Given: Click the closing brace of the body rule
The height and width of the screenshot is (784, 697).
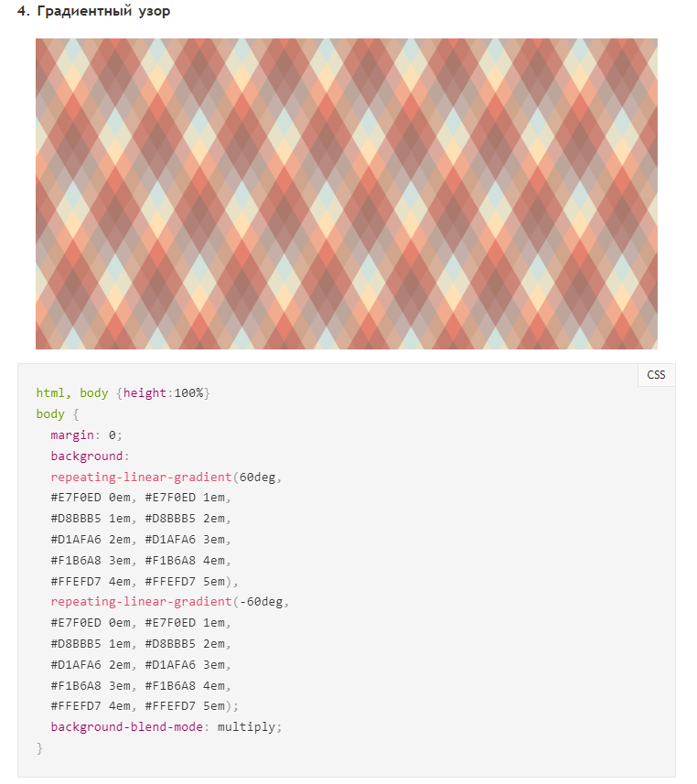Looking at the screenshot, I should tap(39, 748).
